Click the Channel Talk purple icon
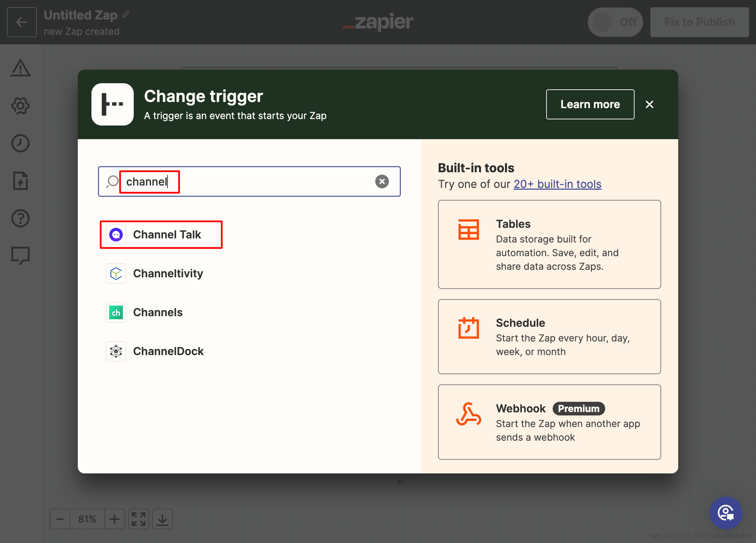 116,235
